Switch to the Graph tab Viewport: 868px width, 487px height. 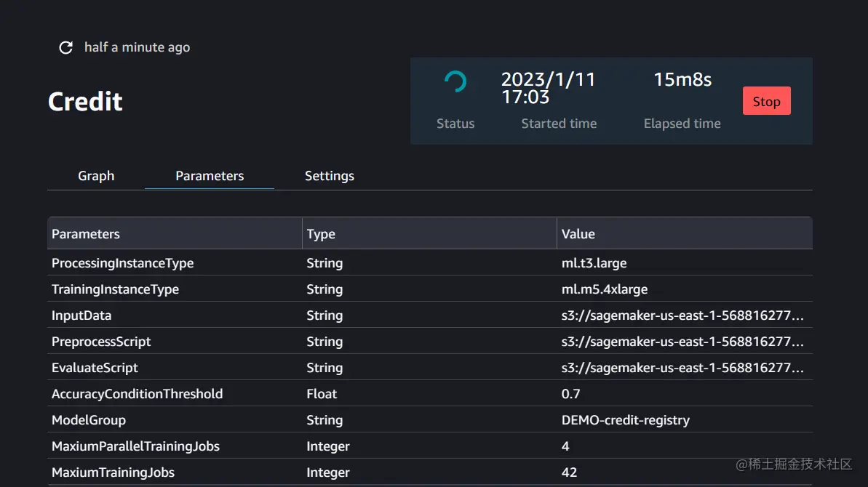[x=96, y=176]
